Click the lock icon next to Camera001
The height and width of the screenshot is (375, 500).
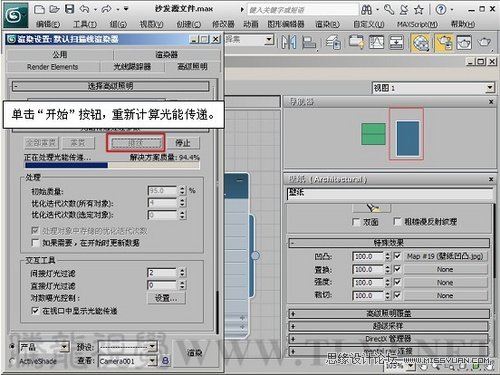165,360
